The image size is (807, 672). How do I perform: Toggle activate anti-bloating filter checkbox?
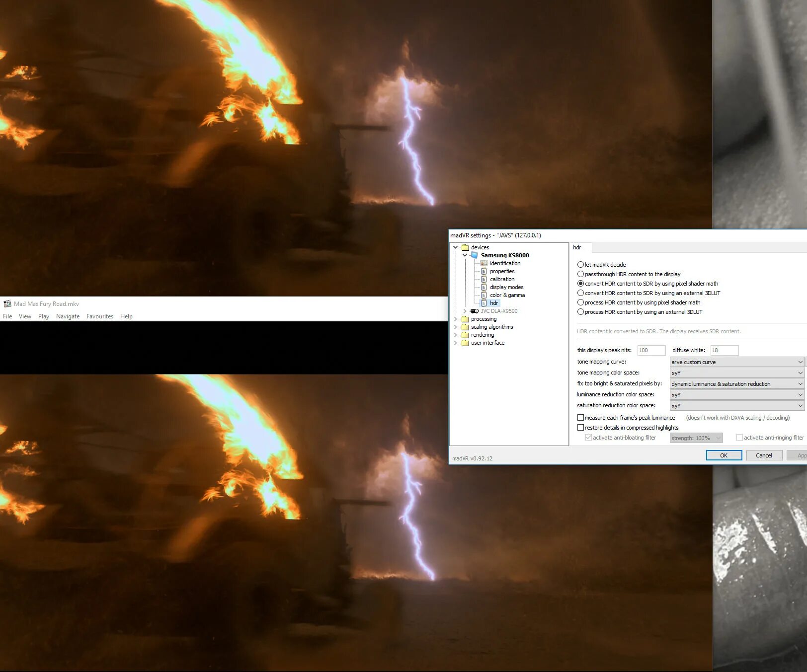point(588,438)
